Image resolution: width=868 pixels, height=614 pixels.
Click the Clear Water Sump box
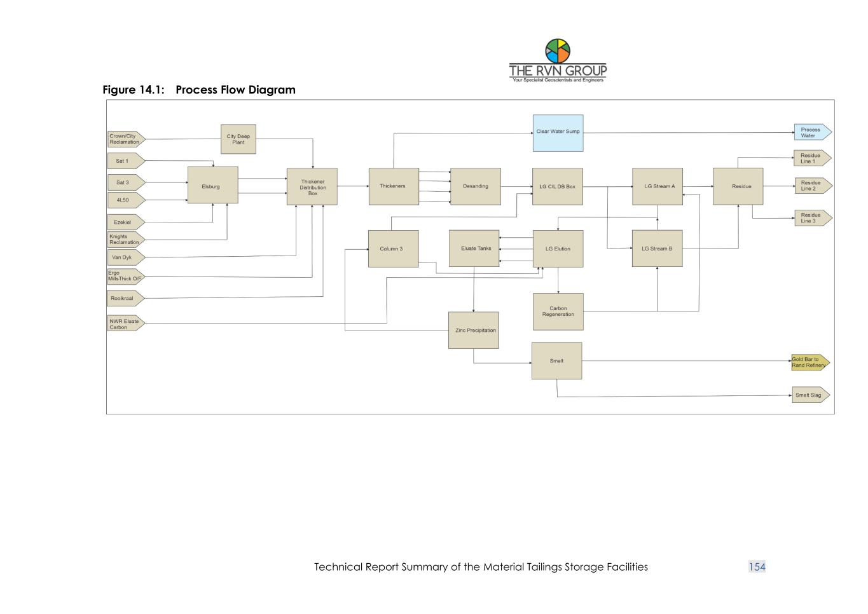click(558, 133)
